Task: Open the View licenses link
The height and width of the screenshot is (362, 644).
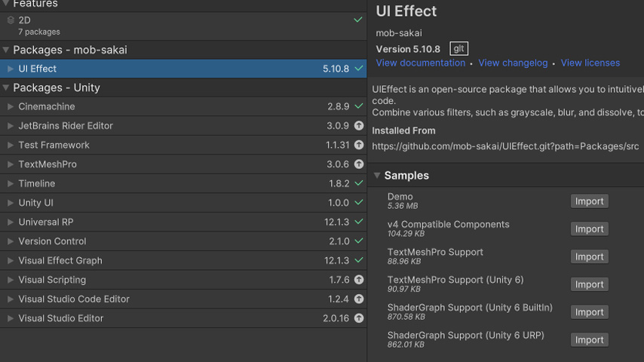Action: click(590, 63)
